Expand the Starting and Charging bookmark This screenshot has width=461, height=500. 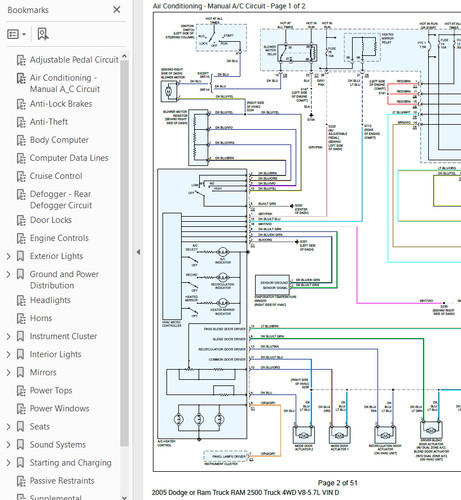point(9,463)
